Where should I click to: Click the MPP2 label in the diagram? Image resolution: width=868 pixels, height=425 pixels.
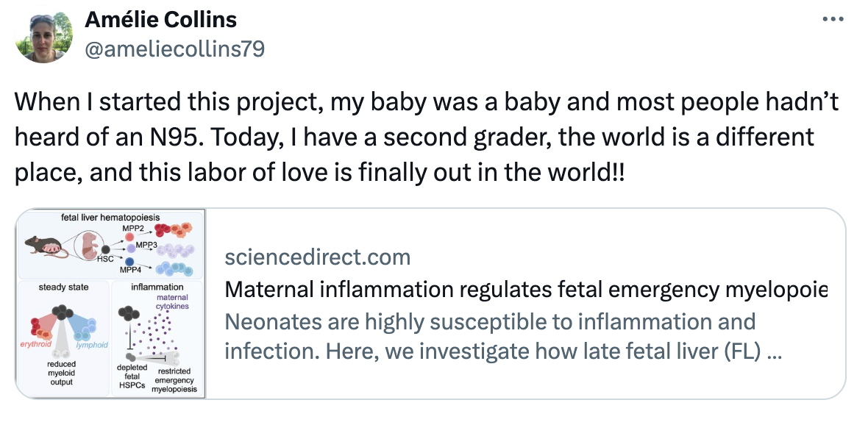coord(122,229)
